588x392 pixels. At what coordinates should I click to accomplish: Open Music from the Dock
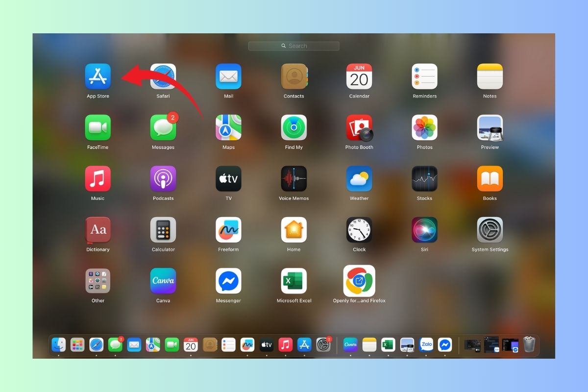[286, 344]
